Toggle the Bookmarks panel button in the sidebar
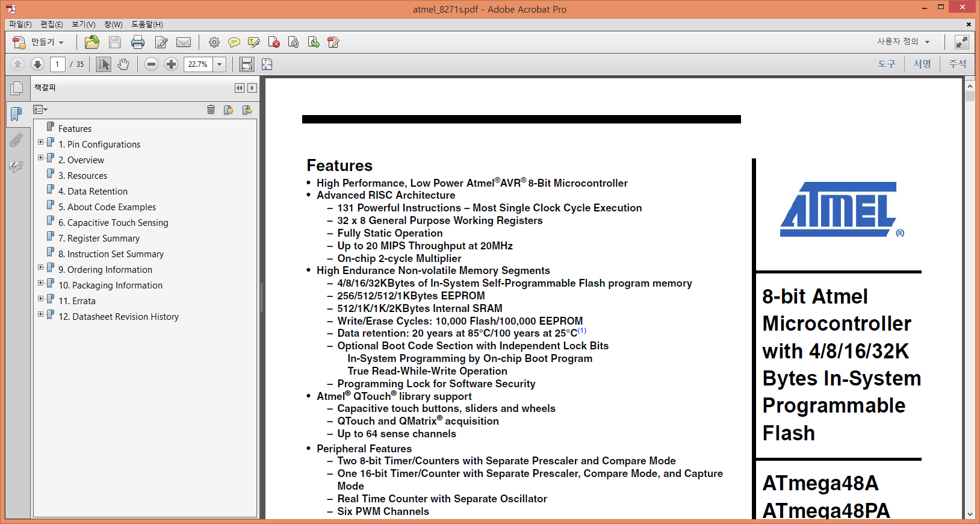The width and height of the screenshot is (980, 524). (16, 113)
